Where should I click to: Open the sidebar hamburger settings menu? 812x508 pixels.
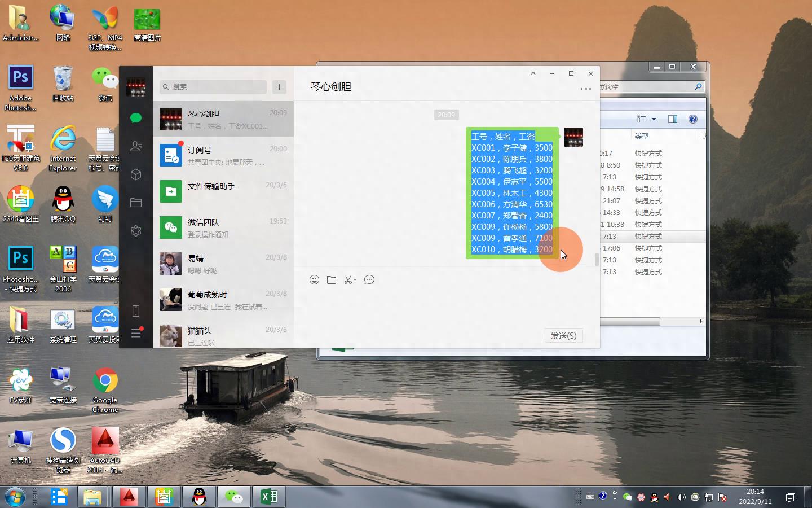click(x=135, y=334)
